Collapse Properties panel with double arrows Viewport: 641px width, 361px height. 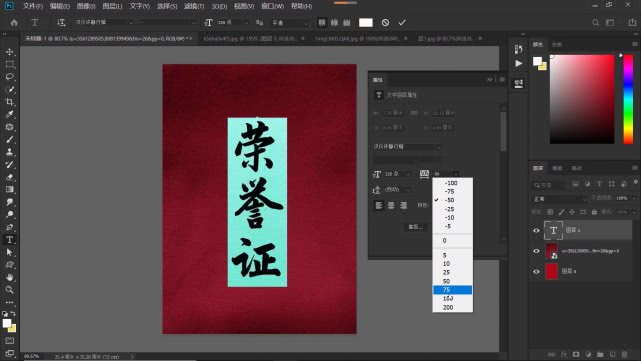pyautogui.click(x=489, y=80)
